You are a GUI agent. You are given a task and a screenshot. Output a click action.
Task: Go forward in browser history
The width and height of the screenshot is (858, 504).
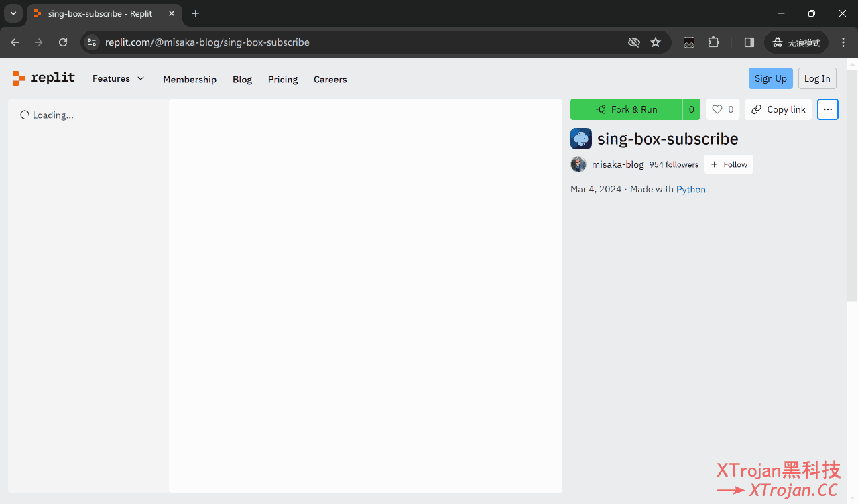(39, 42)
